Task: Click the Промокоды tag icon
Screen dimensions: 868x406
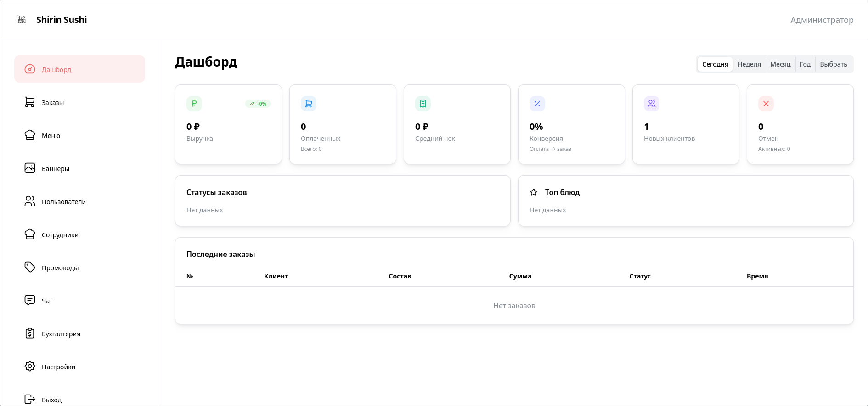Action: tap(30, 267)
